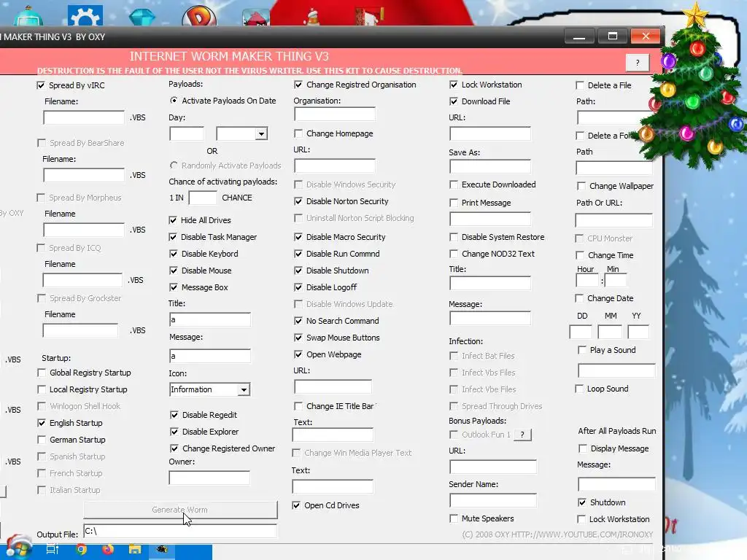Enable Change Wallpaper checkbox
This screenshot has width=747, height=560.
pos(581,186)
